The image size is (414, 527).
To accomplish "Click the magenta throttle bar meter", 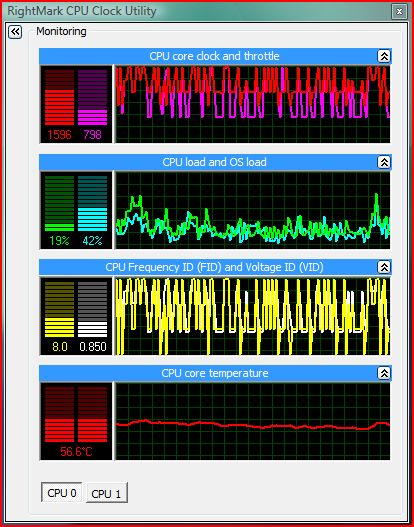I will [92, 97].
